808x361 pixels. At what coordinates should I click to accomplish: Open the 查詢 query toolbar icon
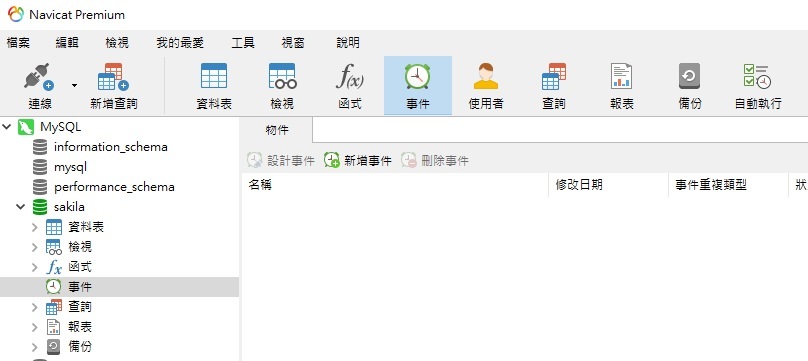(x=553, y=85)
